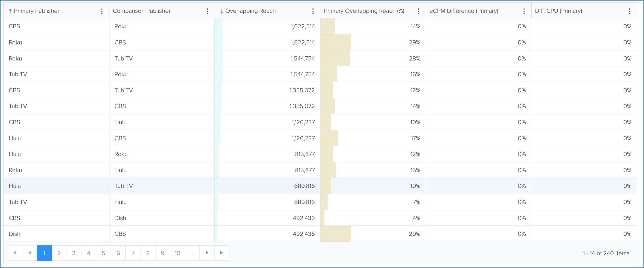
Task: Switch to page 2 of the table
Action: [x=59, y=253]
